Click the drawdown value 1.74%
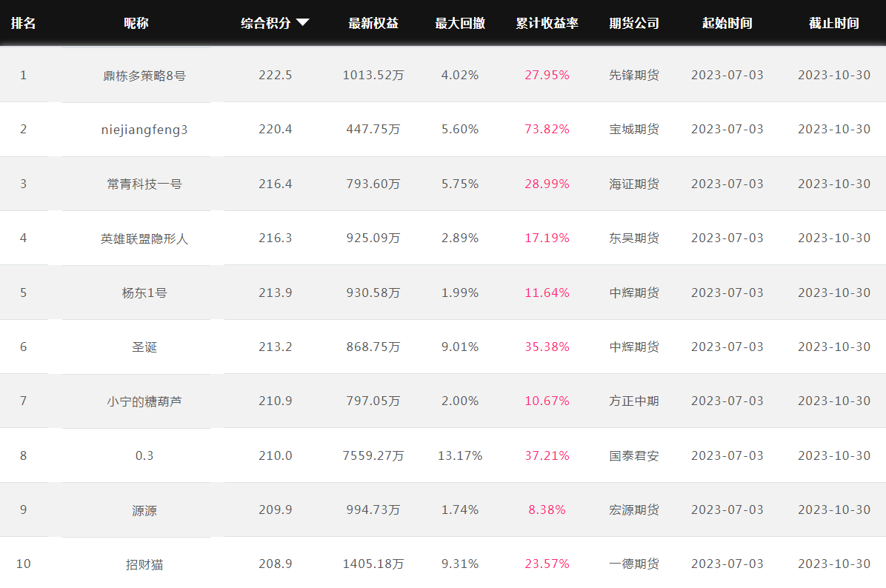The width and height of the screenshot is (886, 588). pyautogui.click(x=460, y=510)
